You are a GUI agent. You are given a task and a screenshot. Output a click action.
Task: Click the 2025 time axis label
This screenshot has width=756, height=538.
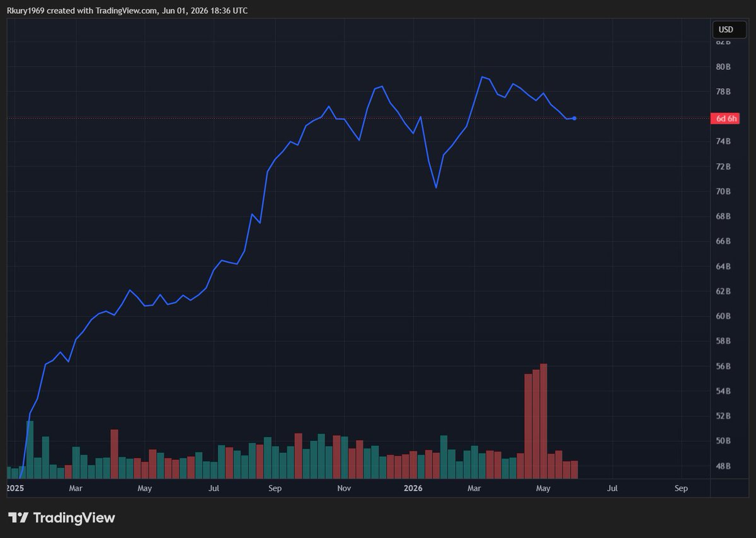tap(14, 488)
